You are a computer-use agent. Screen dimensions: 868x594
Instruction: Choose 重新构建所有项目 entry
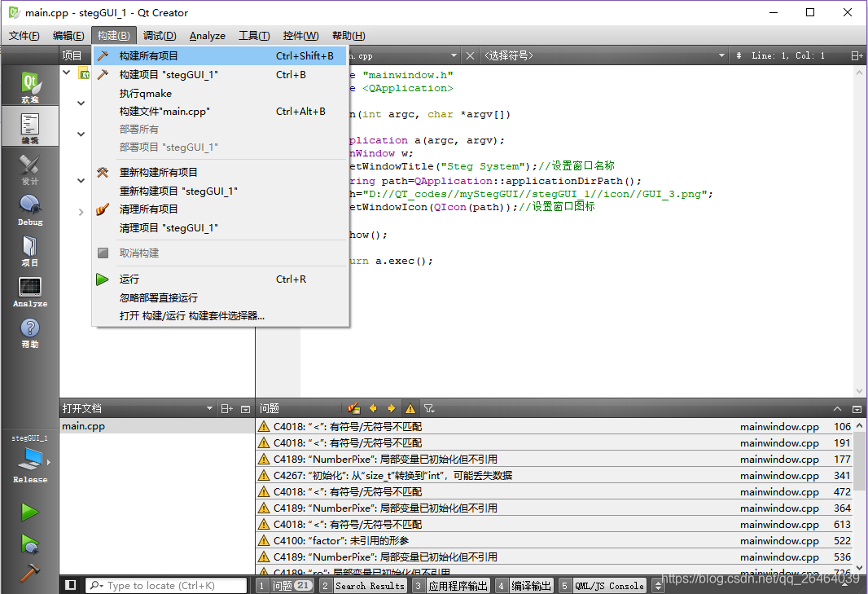pyautogui.click(x=220, y=172)
